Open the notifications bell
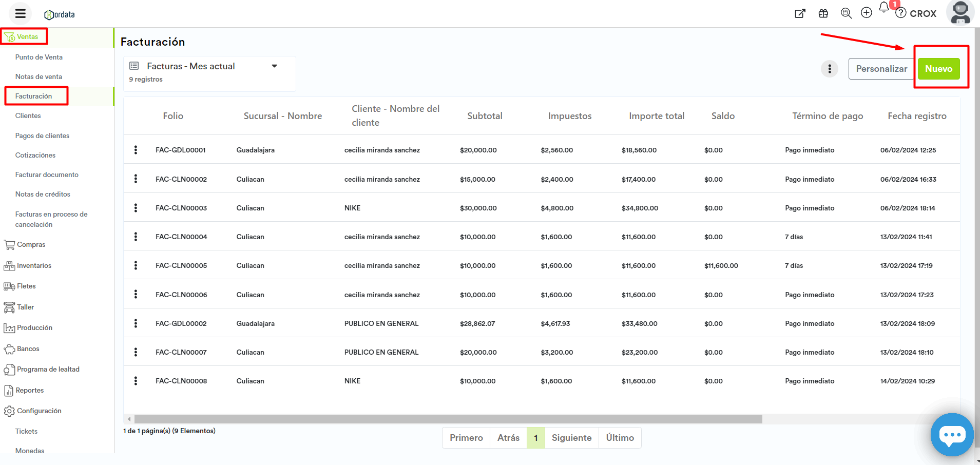Screen dimensions: 980x465 coord(884,8)
